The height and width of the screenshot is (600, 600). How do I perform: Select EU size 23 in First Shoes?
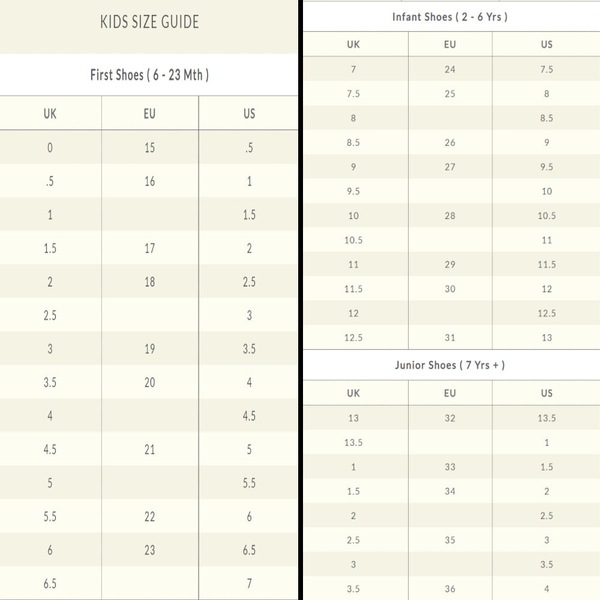(150, 550)
